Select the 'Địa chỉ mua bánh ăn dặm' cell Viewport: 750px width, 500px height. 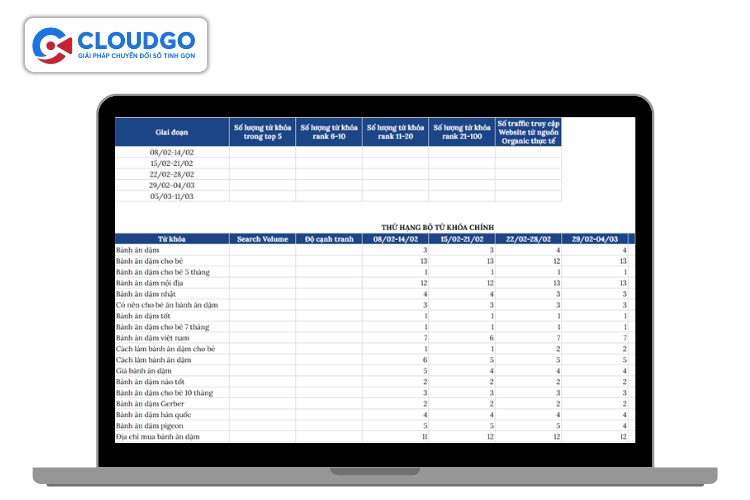point(158,437)
